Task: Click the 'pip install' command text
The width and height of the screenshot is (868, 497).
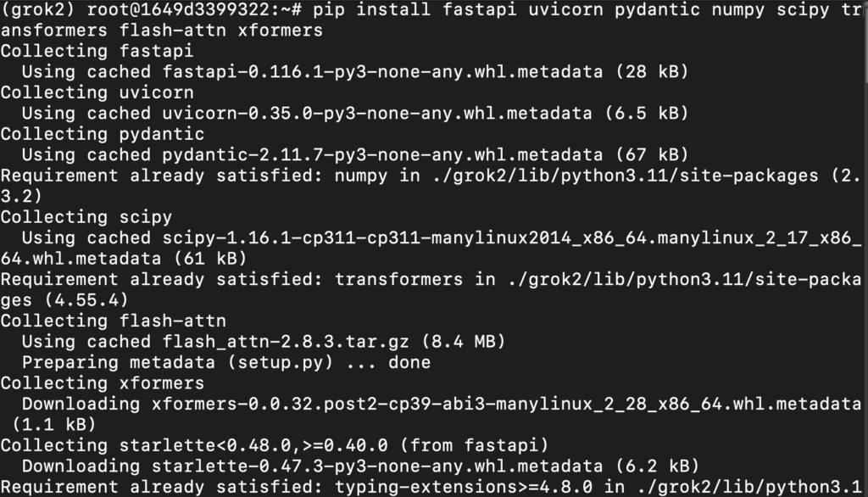Action: pos(371,9)
